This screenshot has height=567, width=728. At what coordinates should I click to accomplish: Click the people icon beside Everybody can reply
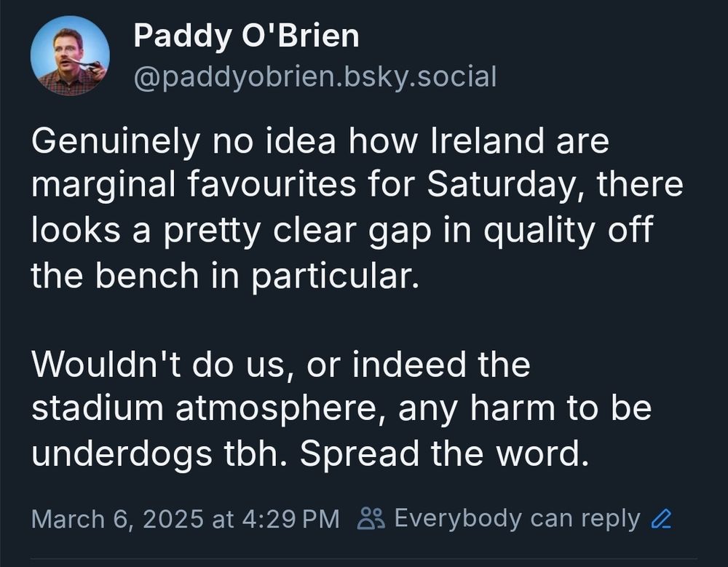tap(371, 518)
